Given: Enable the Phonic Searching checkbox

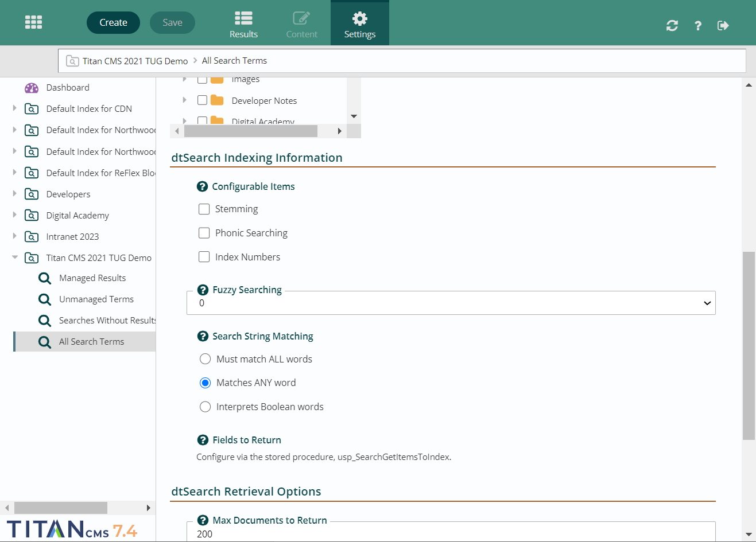Looking at the screenshot, I should tap(204, 233).
